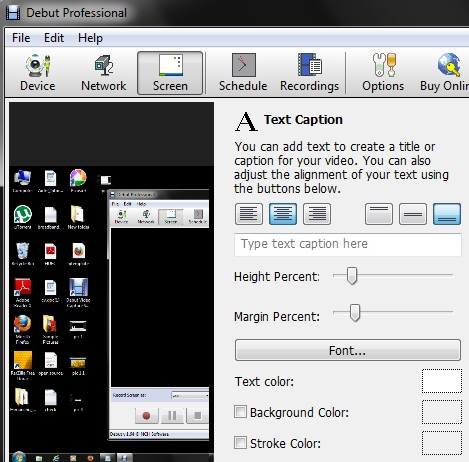Click the 'Type text caption here' field
Viewport: 469px width, 462px height.
point(348,244)
